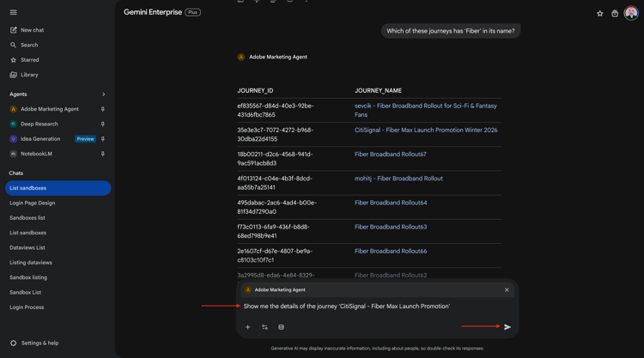
Task: Open the Sandboxes list chat
Action: (27, 217)
